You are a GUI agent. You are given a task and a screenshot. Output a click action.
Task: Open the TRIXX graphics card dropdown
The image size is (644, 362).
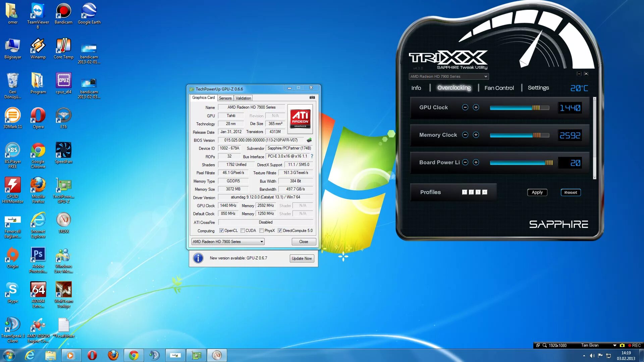[448, 76]
